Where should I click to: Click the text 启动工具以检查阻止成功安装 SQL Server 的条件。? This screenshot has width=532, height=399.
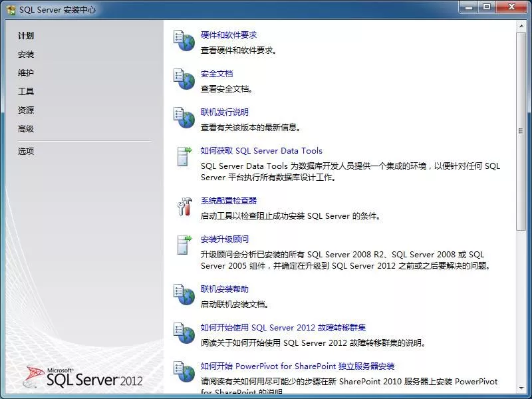pos(291,216)
